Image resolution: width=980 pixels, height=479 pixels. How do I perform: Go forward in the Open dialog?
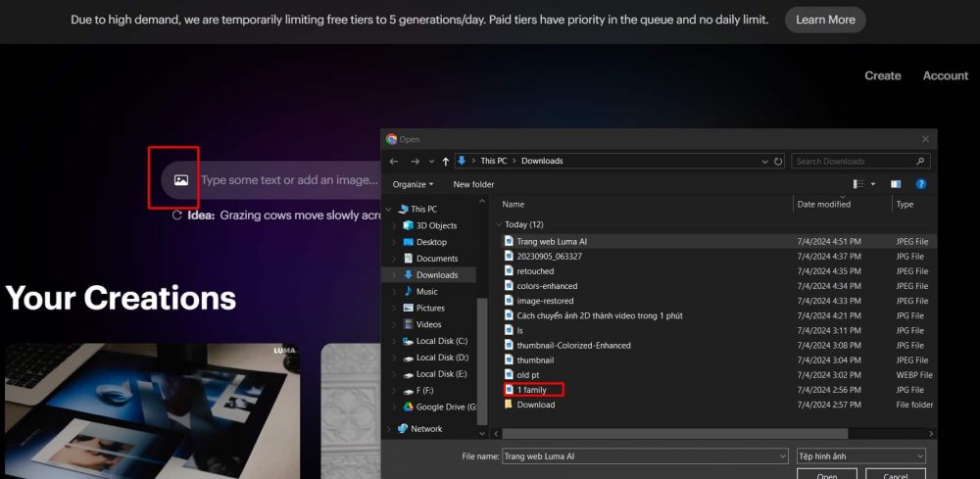(x=415, y=161)
